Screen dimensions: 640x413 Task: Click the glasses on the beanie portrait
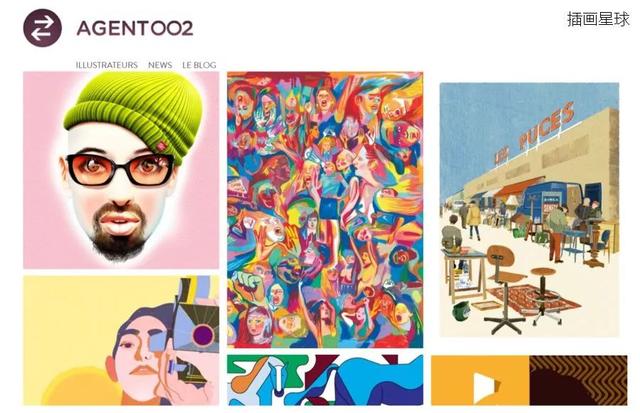pos(120,169)
